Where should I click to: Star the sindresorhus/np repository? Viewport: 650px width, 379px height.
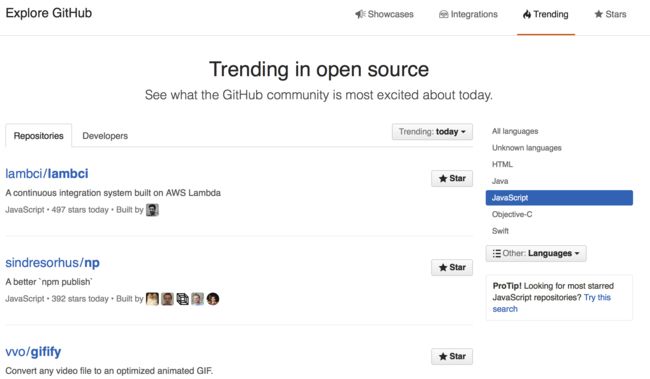[452, 267]
